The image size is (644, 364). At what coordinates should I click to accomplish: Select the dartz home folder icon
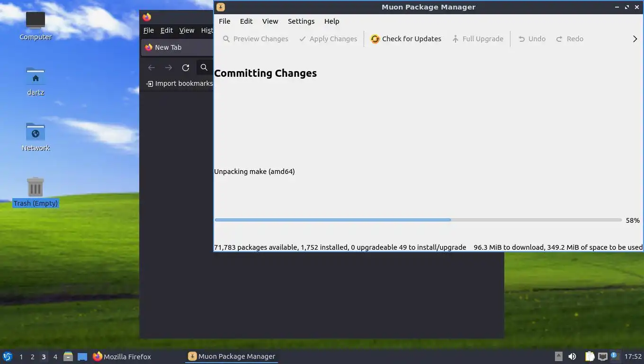36,82
